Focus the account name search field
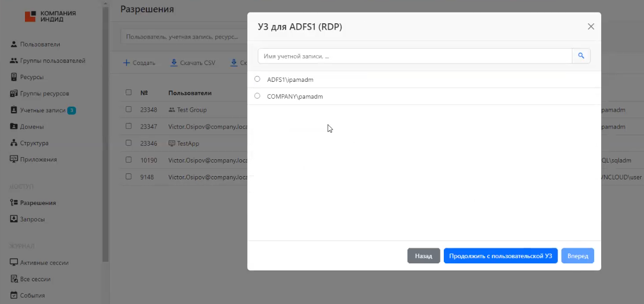 coord(415,56)
